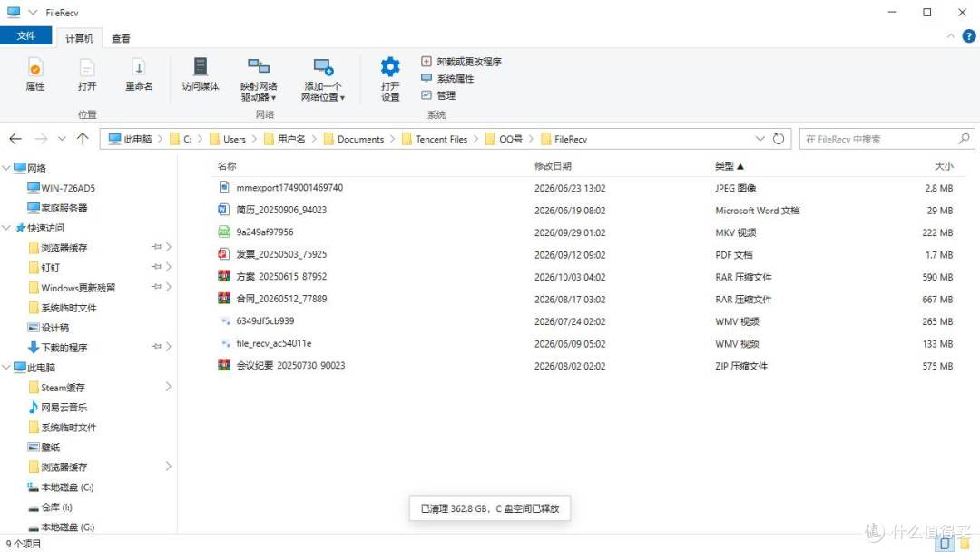Select WIN-726AD5 in navigation pane

click(x=62, y=188)
